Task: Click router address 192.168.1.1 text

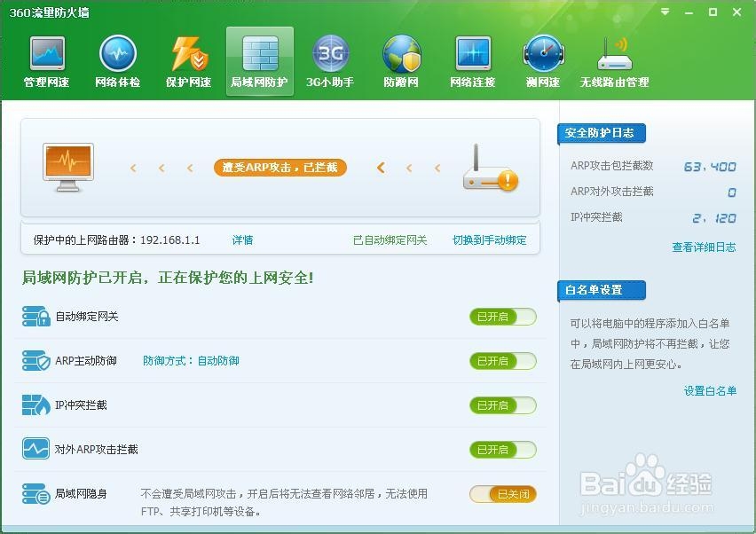Action: [169, 240]
